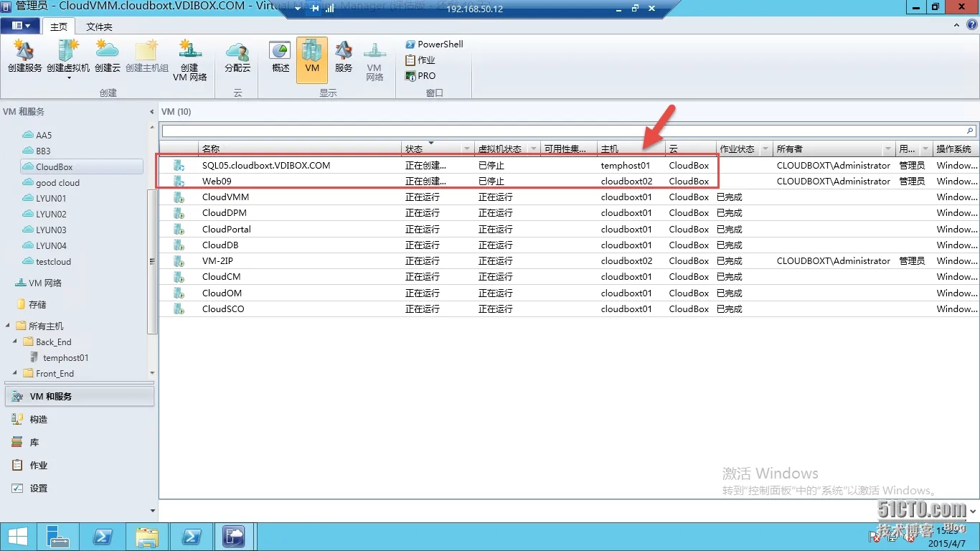Select the LYUN04 cloud node

pyautogui.click(x=51, y=245)
